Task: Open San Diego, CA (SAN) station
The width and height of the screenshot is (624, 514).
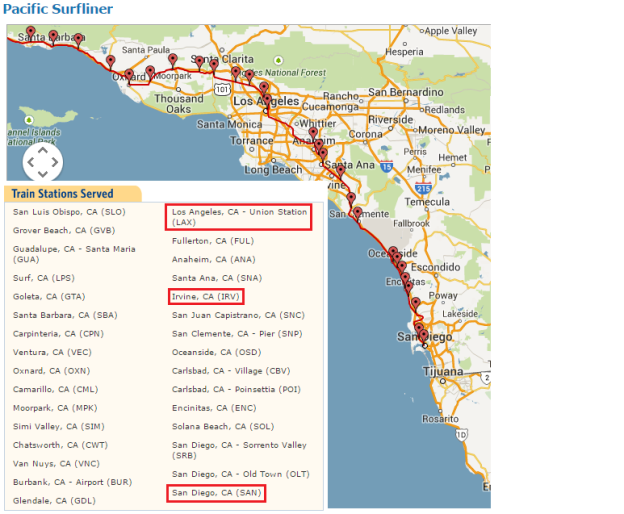Action: 216,493
